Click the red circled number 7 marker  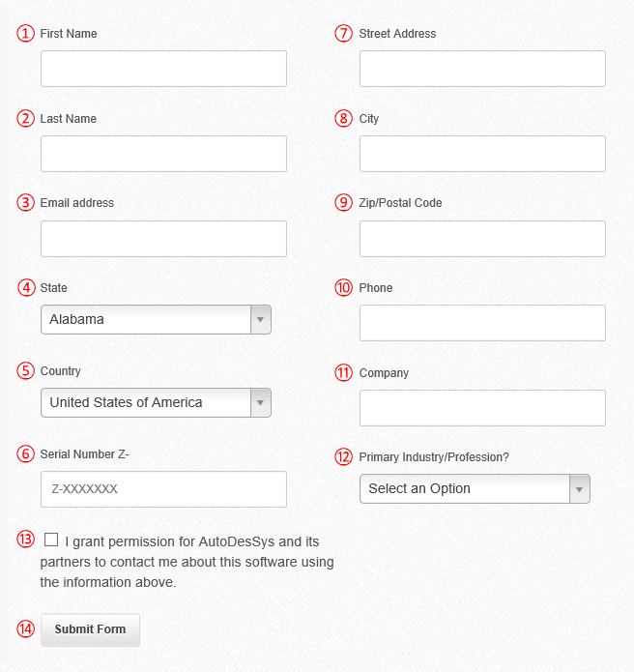[x=343, y=34]
